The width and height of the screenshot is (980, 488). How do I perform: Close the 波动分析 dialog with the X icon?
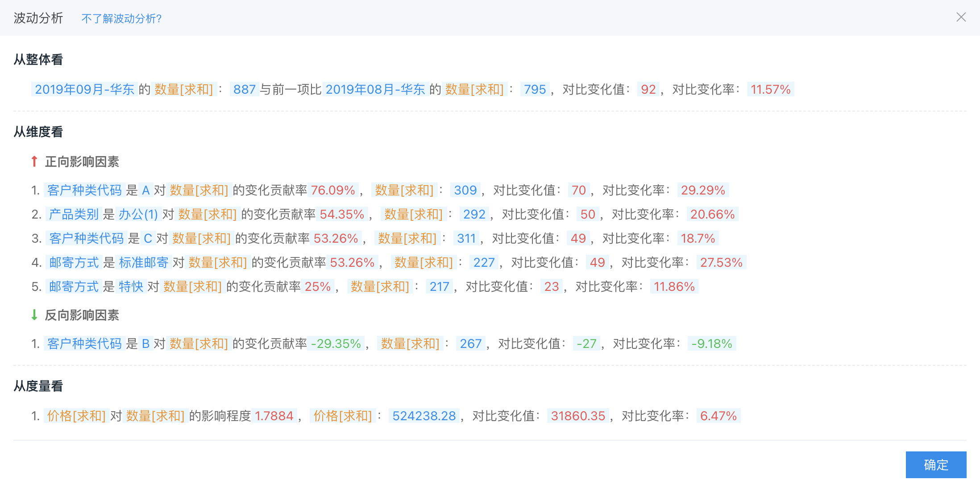pyautogui.click(x=961, y=17)
